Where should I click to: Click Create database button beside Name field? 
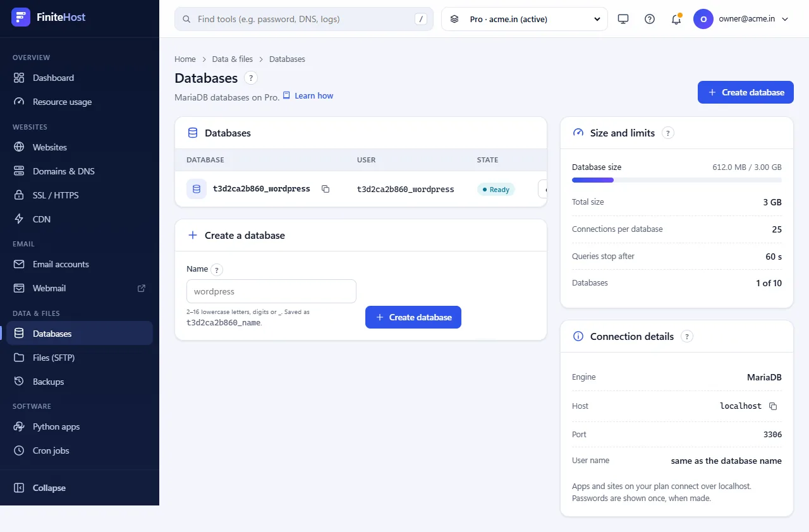tap(413, 317)
